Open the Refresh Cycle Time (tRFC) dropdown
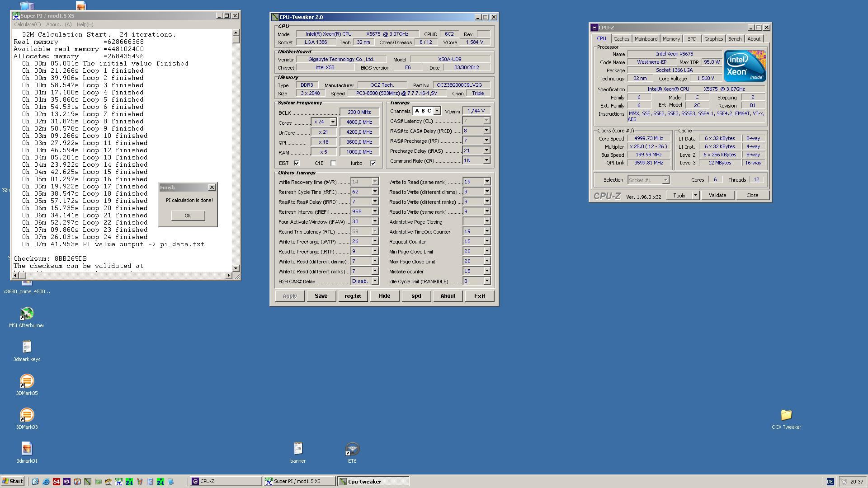The height and width of the screenshot is (488, 868). (375, 192)
